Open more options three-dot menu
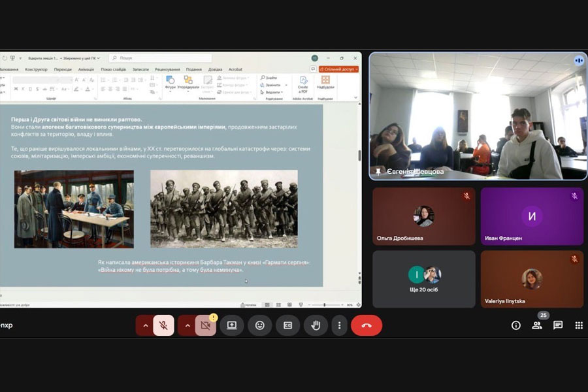 click(x=339, y=325)
